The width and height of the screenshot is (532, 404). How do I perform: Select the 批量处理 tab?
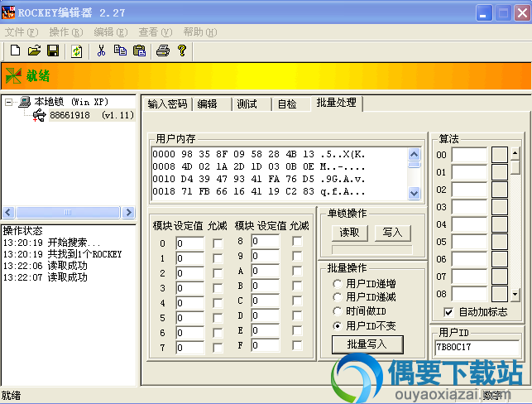pos(336,103)
